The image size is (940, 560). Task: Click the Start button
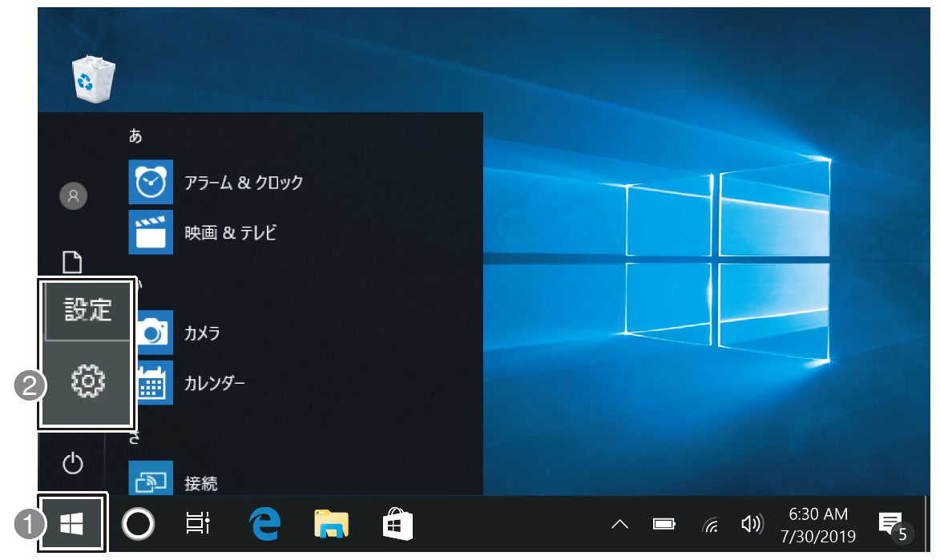[x=73, y=522]
